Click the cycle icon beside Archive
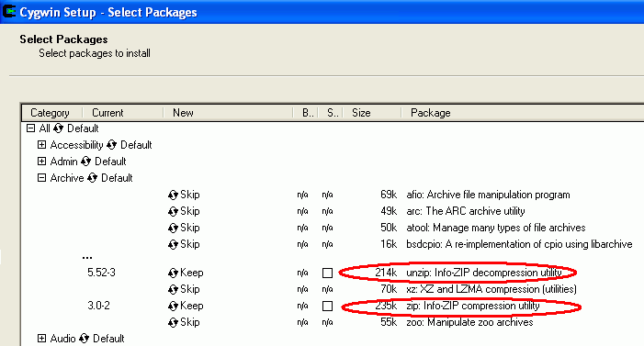This screenshot has height=346, width=644. tap(93, 178)
